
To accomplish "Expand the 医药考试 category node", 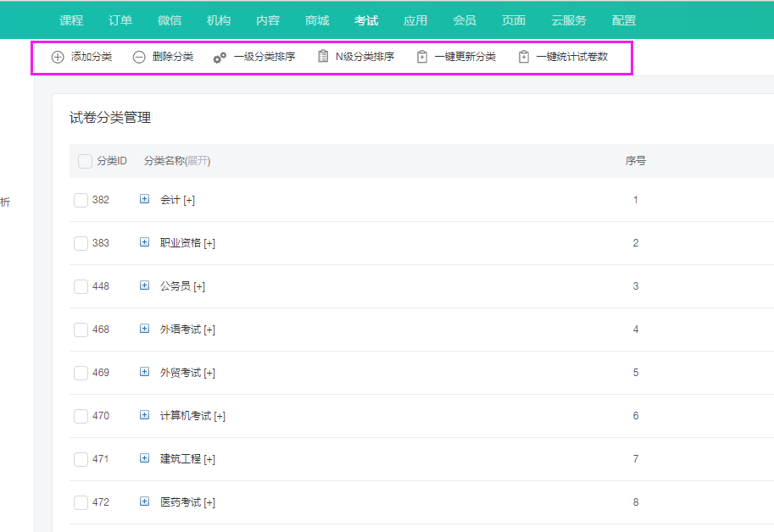I will (144, 502).
